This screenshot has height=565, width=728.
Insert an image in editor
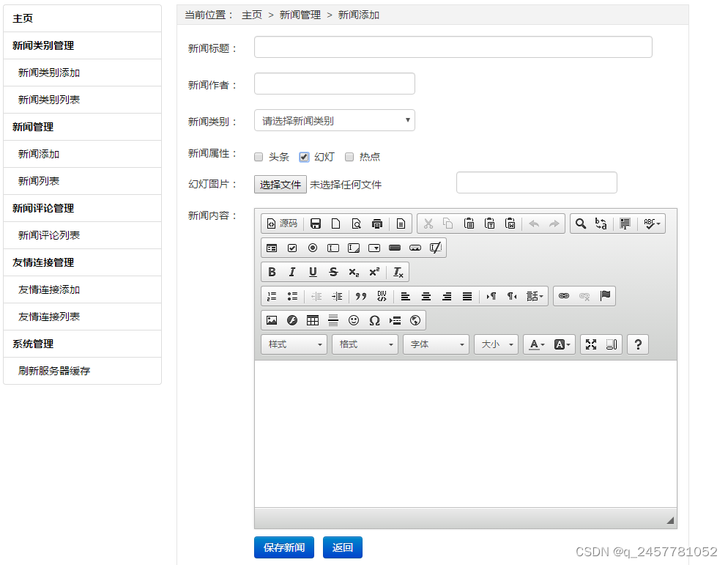click(272, 320)
